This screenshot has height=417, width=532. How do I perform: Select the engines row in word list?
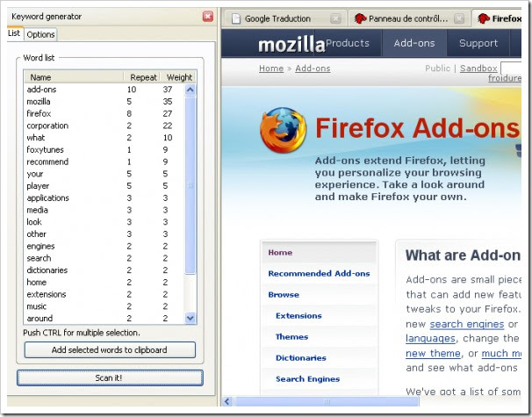(104, 246)
